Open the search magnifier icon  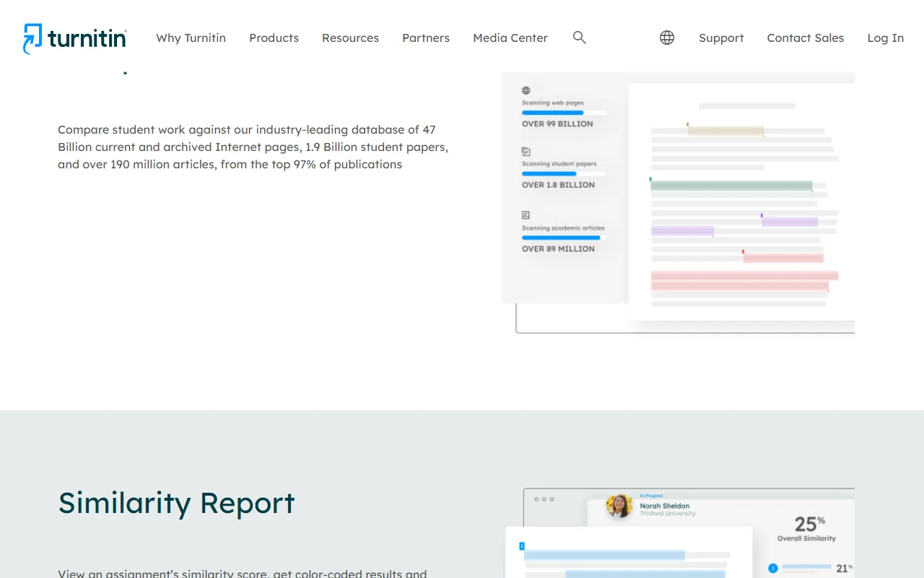(x=579, y=38)
